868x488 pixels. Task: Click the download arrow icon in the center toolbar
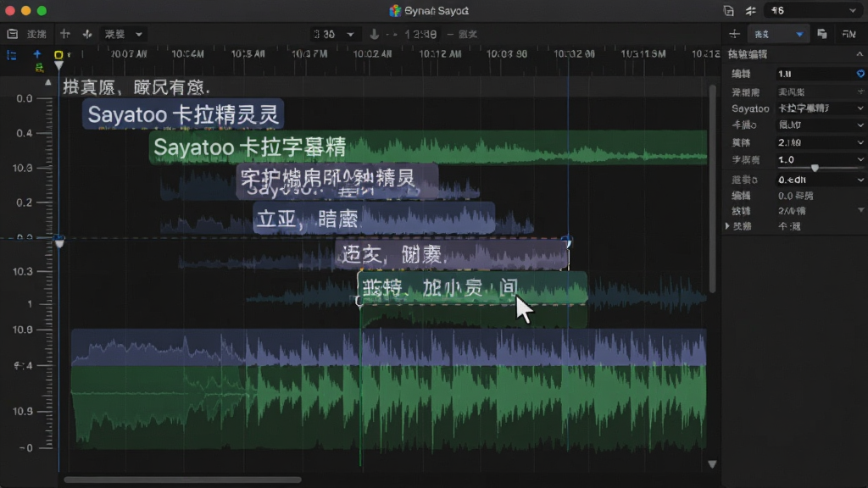coord(374,34)
